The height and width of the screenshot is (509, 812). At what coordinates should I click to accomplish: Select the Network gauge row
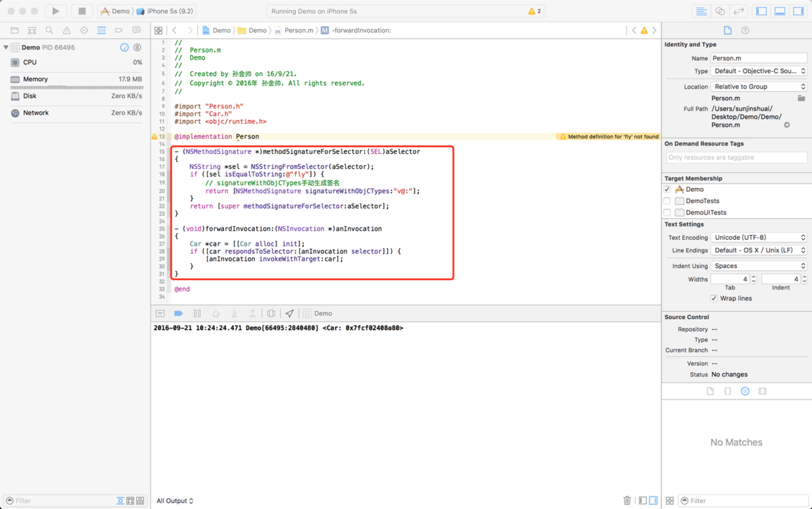[75, 113]
